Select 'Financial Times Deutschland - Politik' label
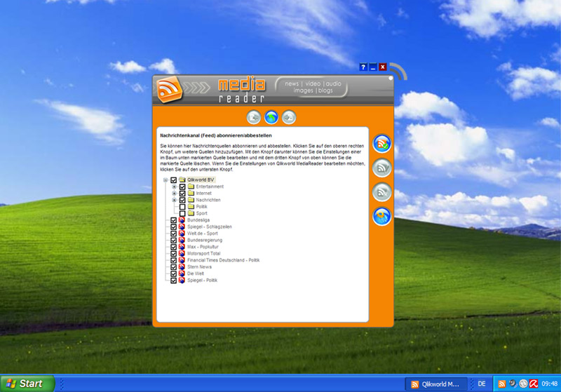Image resolution: width=561 pixels, height=392 pixels. click(x=224, y=260)
